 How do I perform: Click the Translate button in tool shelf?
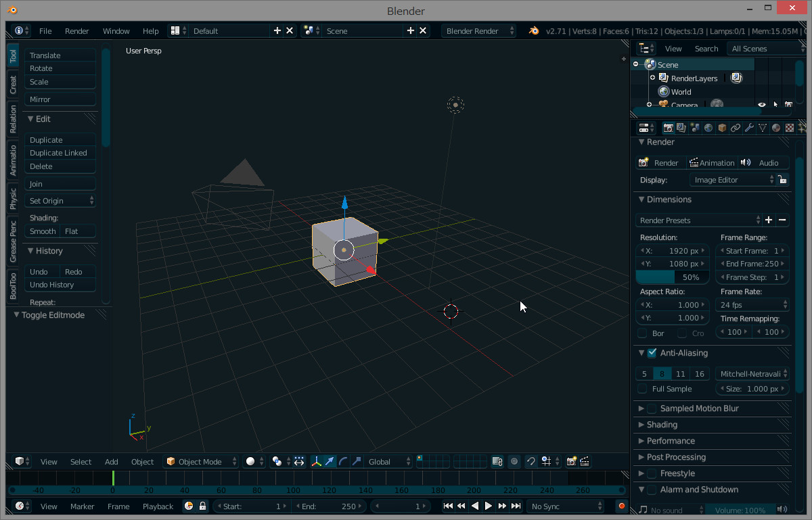point(61,55)
